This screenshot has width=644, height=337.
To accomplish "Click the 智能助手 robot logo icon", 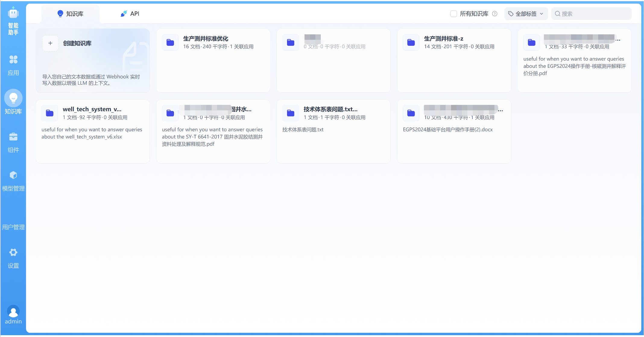I will coord(13,13).
